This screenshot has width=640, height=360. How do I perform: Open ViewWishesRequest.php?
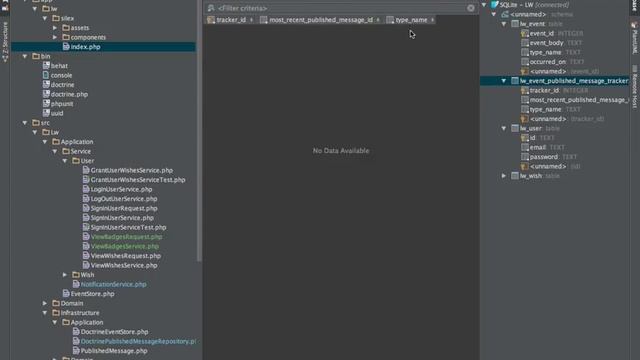pyautogui.click(x=126, y=256)
